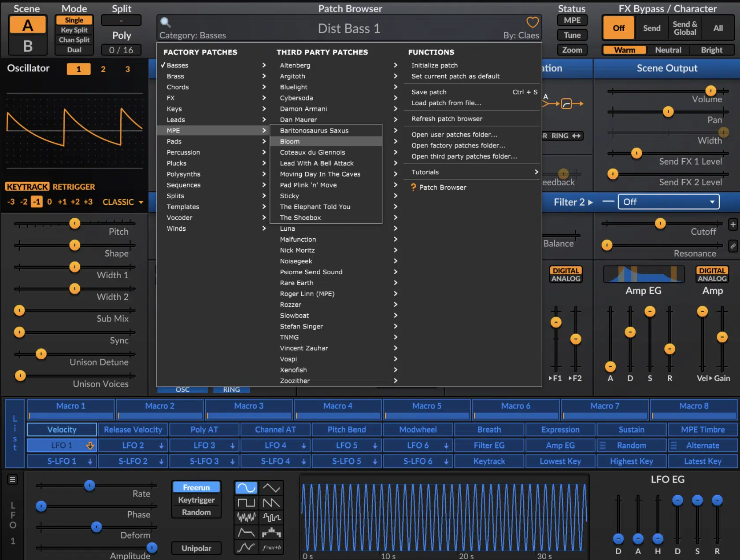Click the Amp EG envelope display thumbnail
This screenshot has height=560, width=740.
tap(644, 274)
